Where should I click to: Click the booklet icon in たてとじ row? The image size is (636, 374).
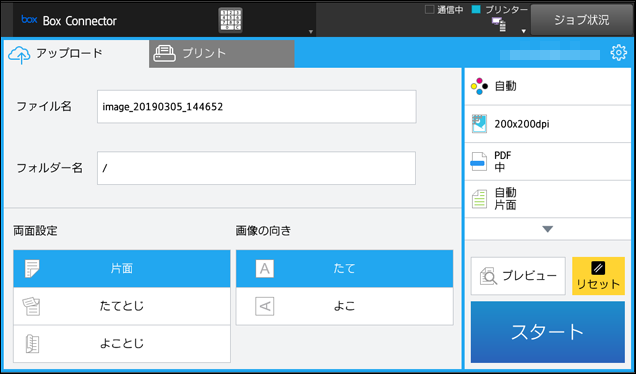tap(31, 306)
